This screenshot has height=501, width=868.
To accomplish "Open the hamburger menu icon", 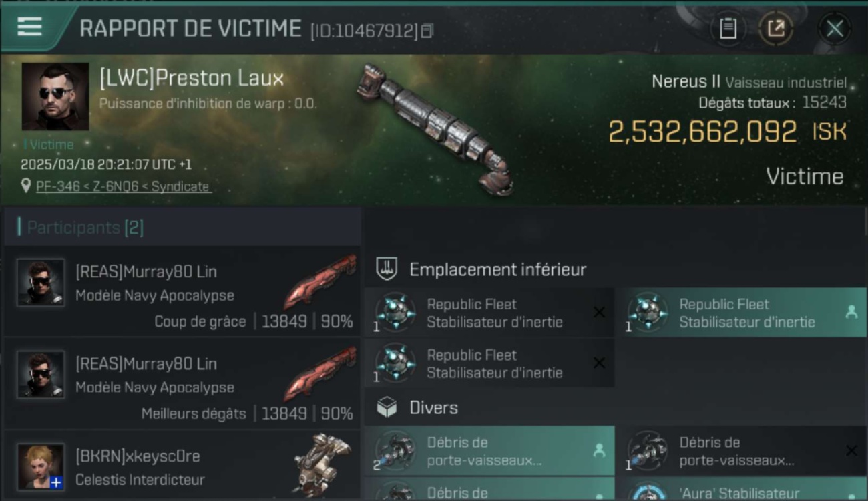I will tap(29, 27).
